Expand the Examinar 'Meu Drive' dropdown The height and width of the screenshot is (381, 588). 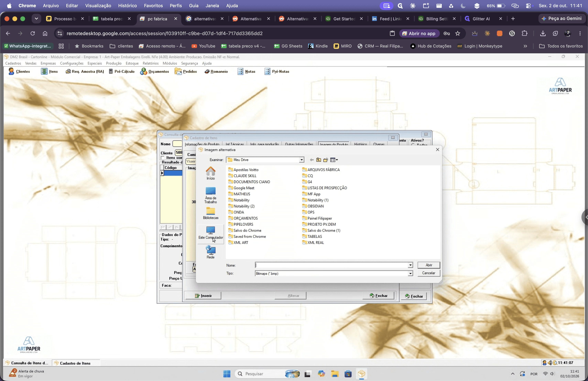tap(301, 160)
